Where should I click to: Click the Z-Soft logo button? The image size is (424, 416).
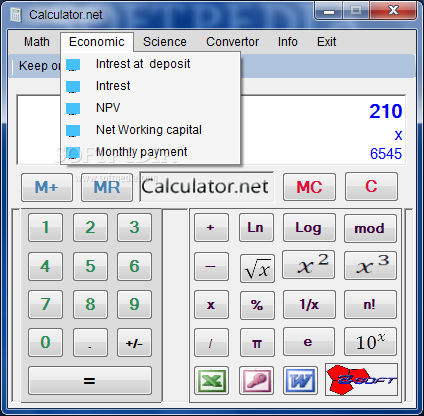pos(361,380)
